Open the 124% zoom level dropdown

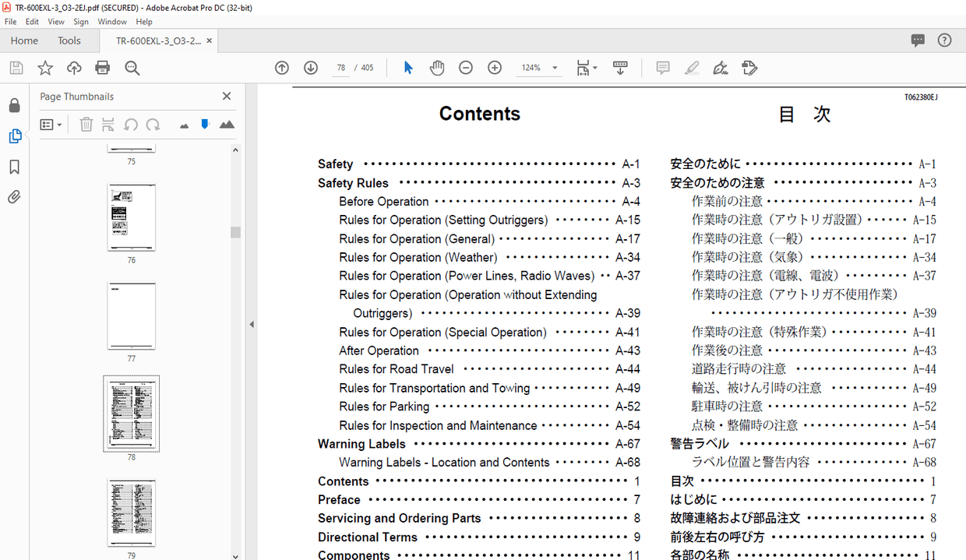(555, 69)
